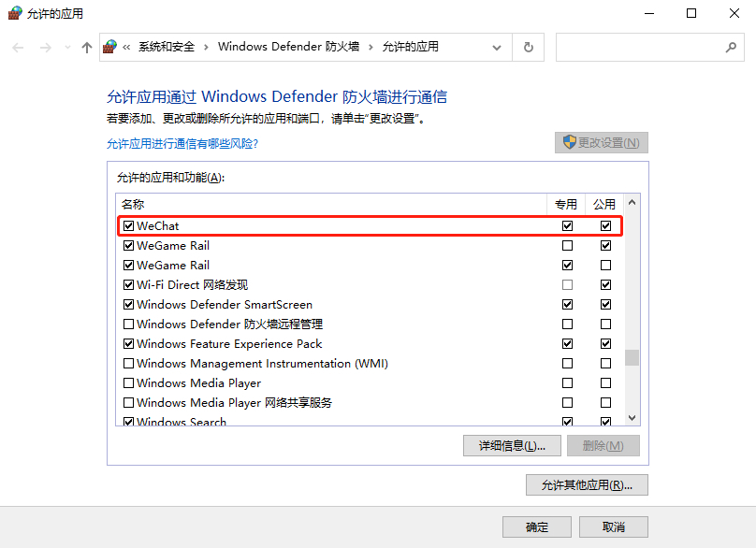This screenshot has width=756, height=548.
Task: Enable Windows Defender 防火墙远程管理 checkbox
Action: tap(128, 324)
